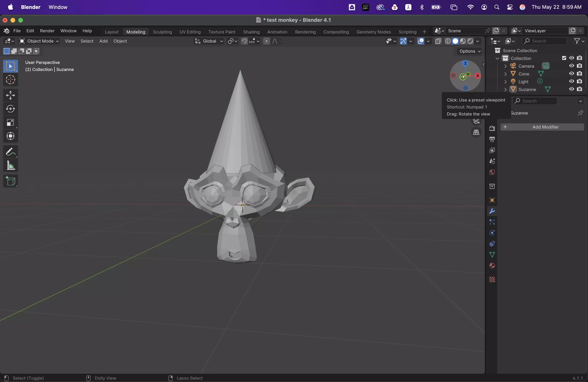
Task: Open the Output properties tab
Action: 492,139
